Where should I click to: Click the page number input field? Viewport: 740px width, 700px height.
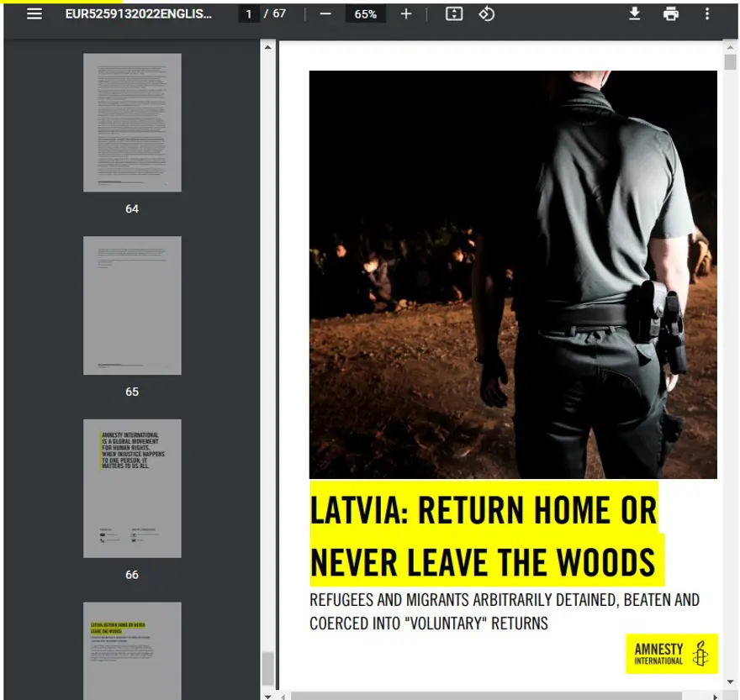point(248,14)
